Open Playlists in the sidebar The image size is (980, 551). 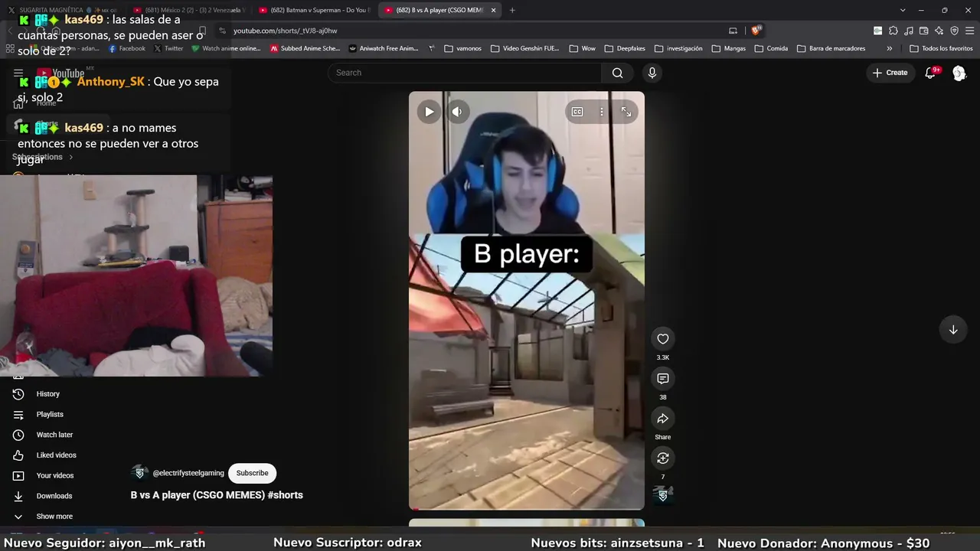[50, 415]
